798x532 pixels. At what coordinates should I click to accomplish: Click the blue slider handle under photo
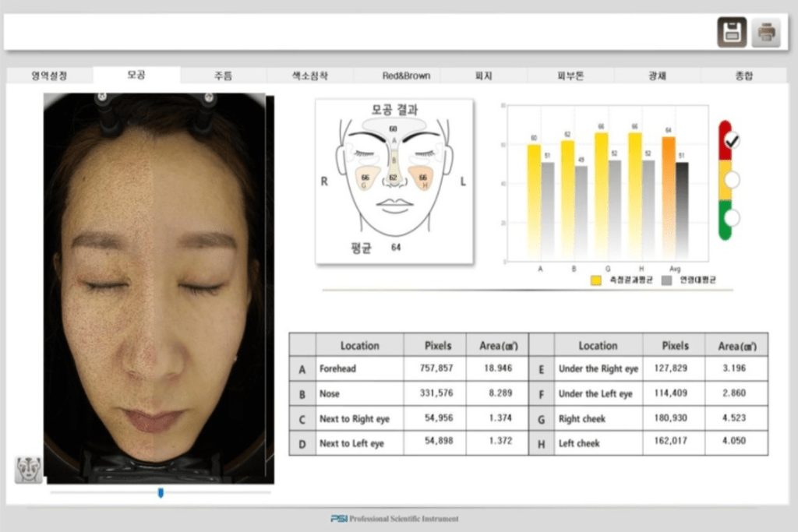pyautogui.click(x=161, y=492)
